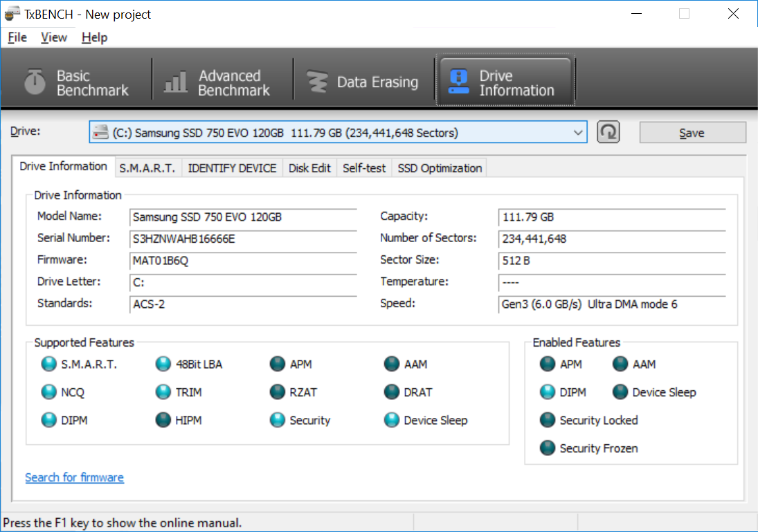Minimize the TxBENCH window
The width and height of the screenshot is (758, 532).
pyautogui.click(x=637, y=14)
